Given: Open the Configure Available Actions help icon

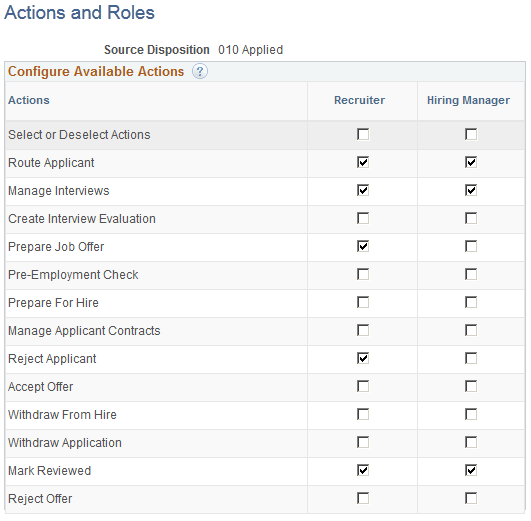Looking at the screenshot, I should tap(200, 71).
